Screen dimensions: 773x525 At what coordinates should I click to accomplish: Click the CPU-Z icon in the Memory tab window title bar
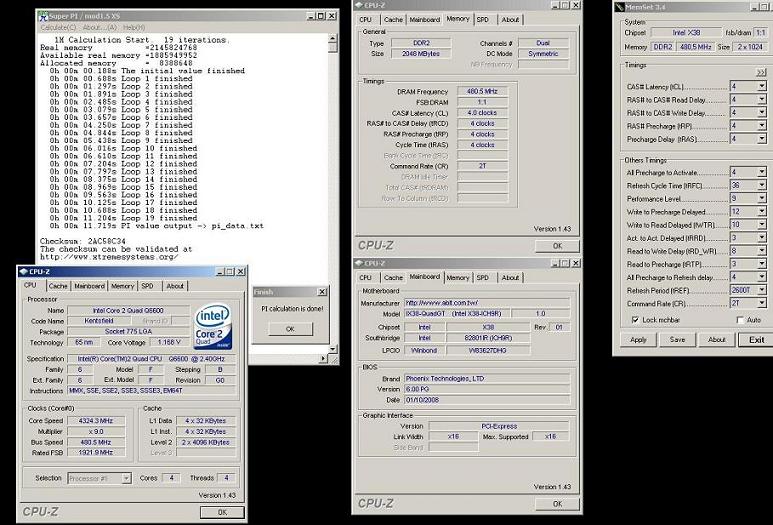click(361, 6)
